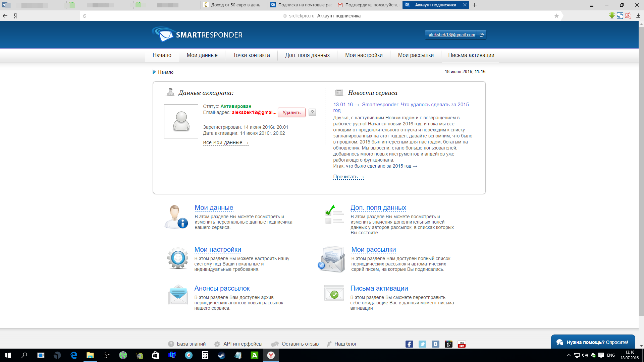
Task: Open File Explorer from taskbar
Action: coord(90,355)
